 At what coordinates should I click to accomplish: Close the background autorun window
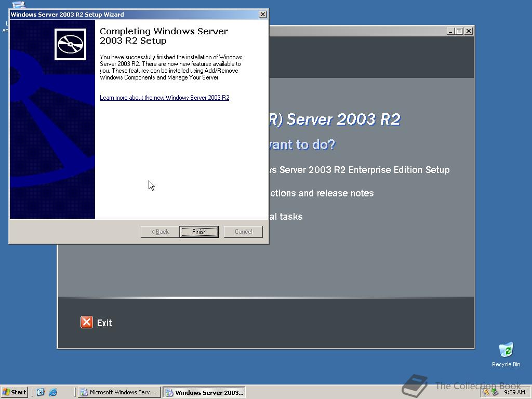click(469, 31)
